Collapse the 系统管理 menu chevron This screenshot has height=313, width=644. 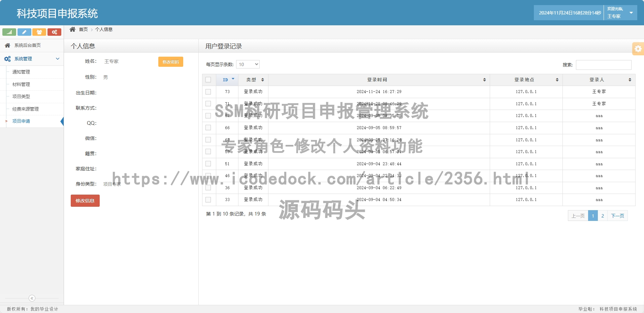point(58,59)
